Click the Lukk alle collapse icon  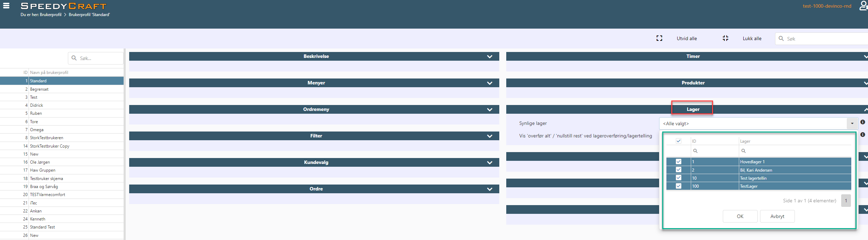725,38
